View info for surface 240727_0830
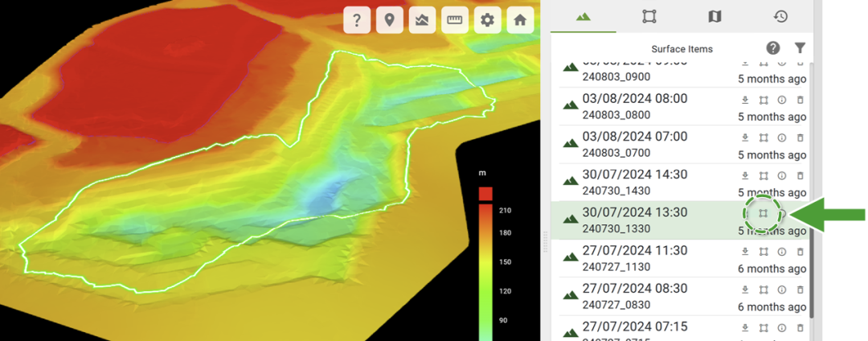 point(782,290)
